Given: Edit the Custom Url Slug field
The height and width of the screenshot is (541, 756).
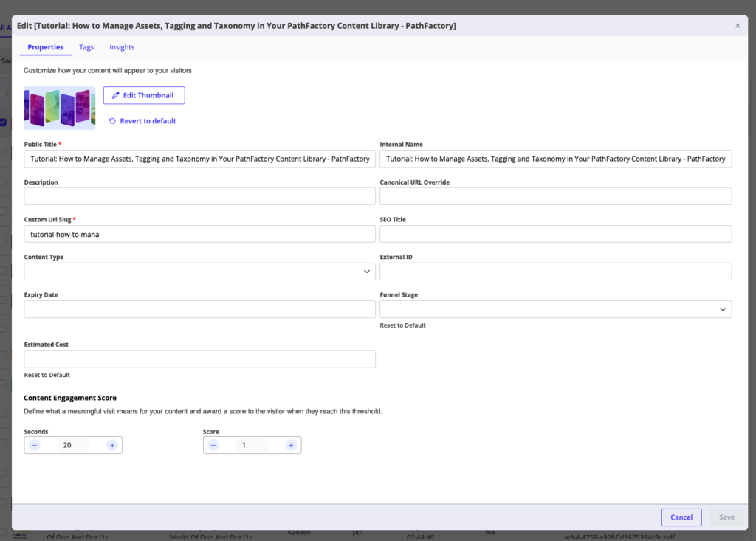Looking at the screenshot, I should coord(199,235).
